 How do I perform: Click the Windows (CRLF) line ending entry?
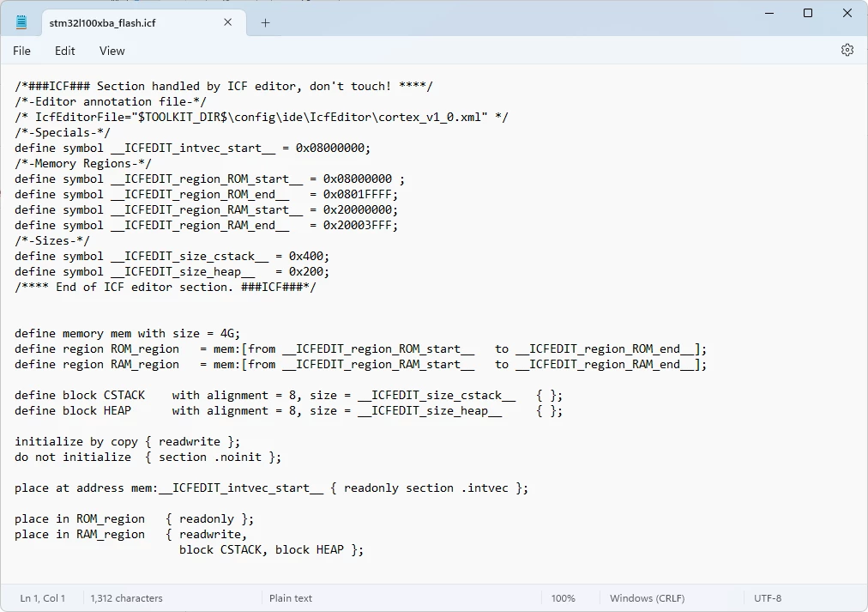pyautogui.click(x=647, y=598)
